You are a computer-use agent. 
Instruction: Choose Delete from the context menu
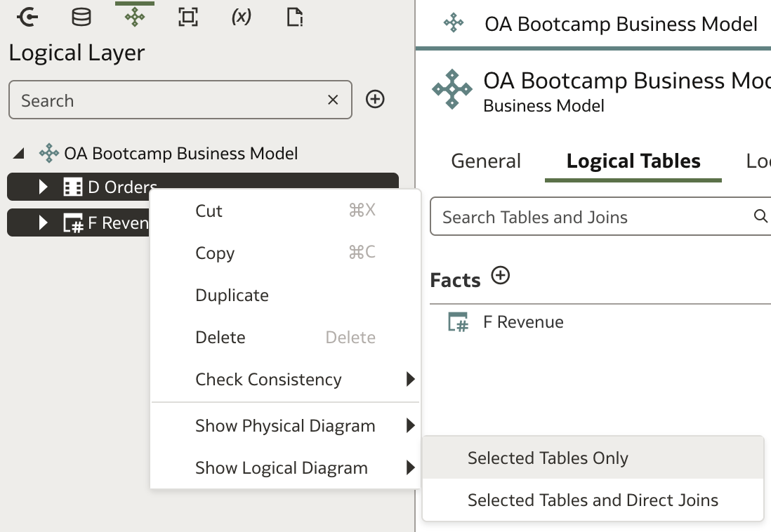[x=285, y=338]
